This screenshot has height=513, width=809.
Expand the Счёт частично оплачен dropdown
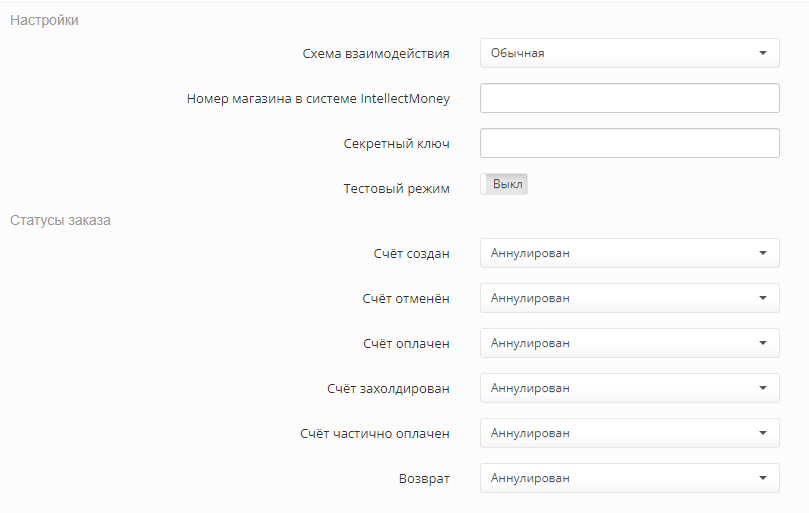click(629, 433)
